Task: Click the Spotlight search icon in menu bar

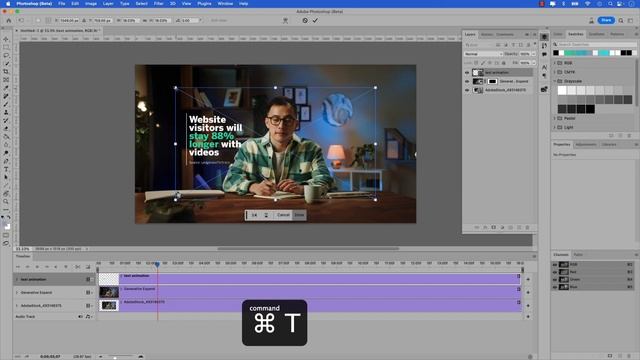Action: click(x=610, y=4)
